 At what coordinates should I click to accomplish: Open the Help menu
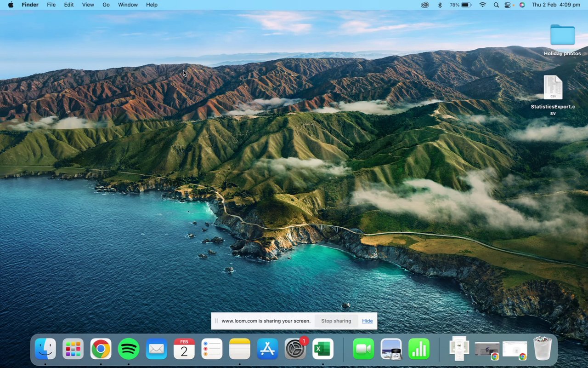pos(152,5)
